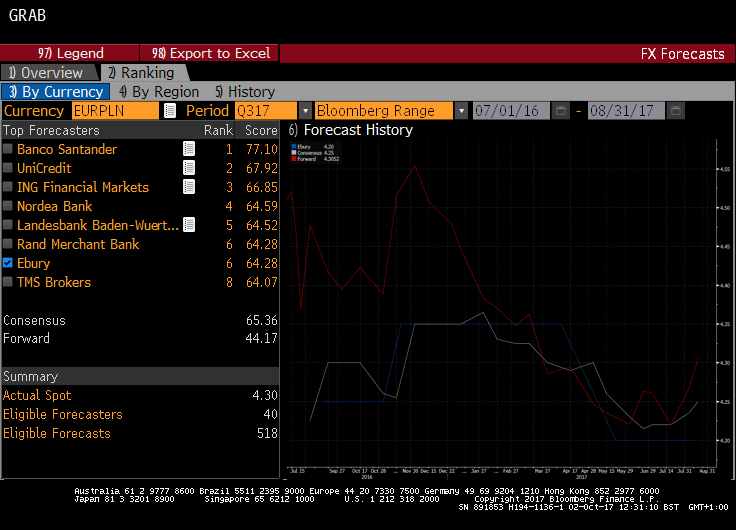Click the Bloomberg Range selection field
The height and width of the screenshot is (530, 736).
point(384,111)
